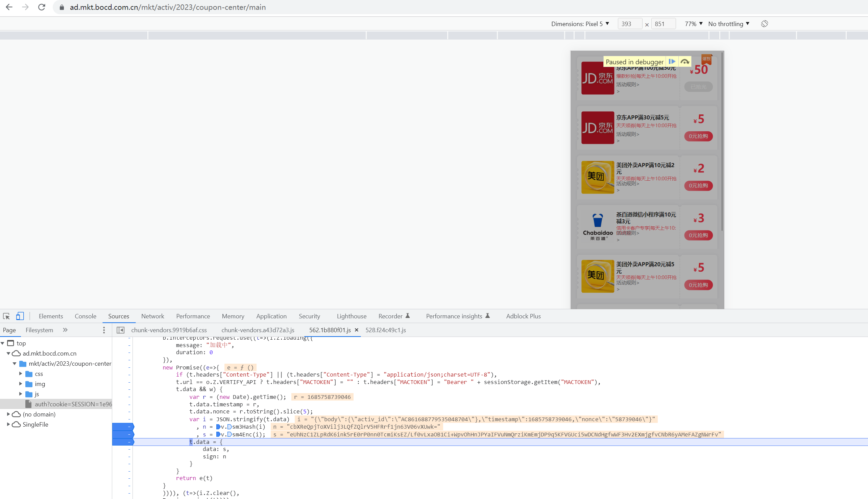Viewport: 868px width, 499px height.
Task: Expand the css folder
Action: pos(21,373)
